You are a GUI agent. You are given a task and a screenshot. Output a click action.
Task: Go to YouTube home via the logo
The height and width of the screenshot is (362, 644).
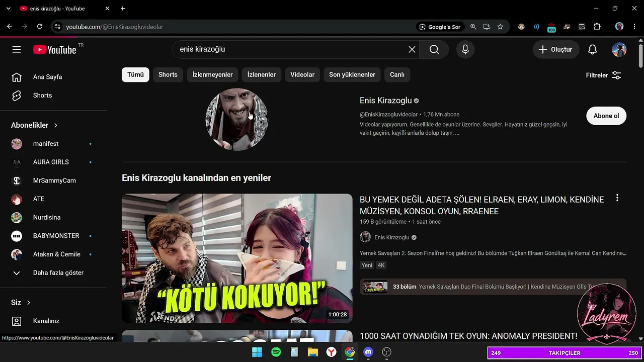tap(55, 49)
